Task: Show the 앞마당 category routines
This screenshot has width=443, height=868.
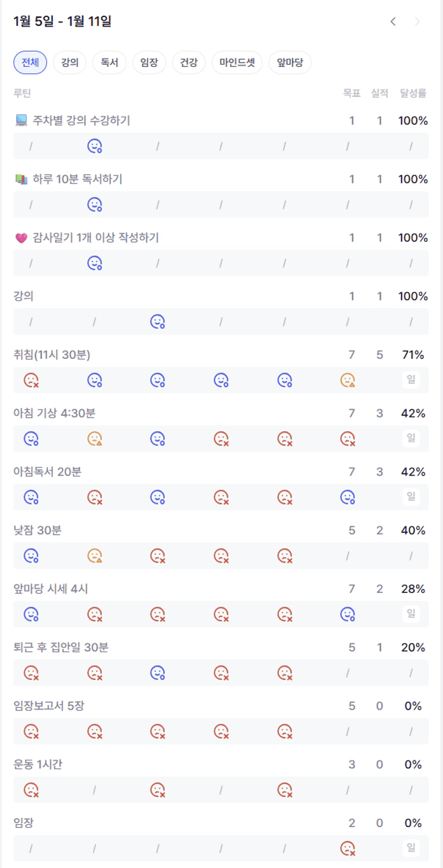Action: click(290, 62)
